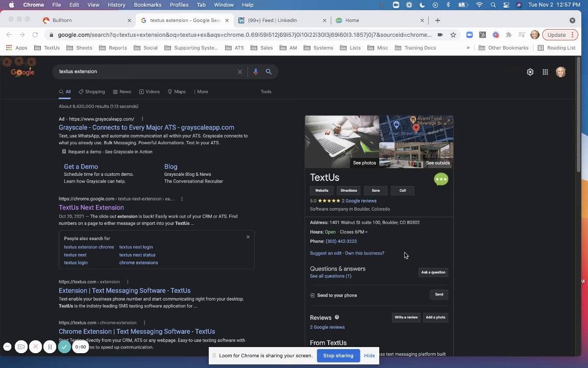
Task: Open options dots for textus.com extension result
Action: tap(128, 282)
